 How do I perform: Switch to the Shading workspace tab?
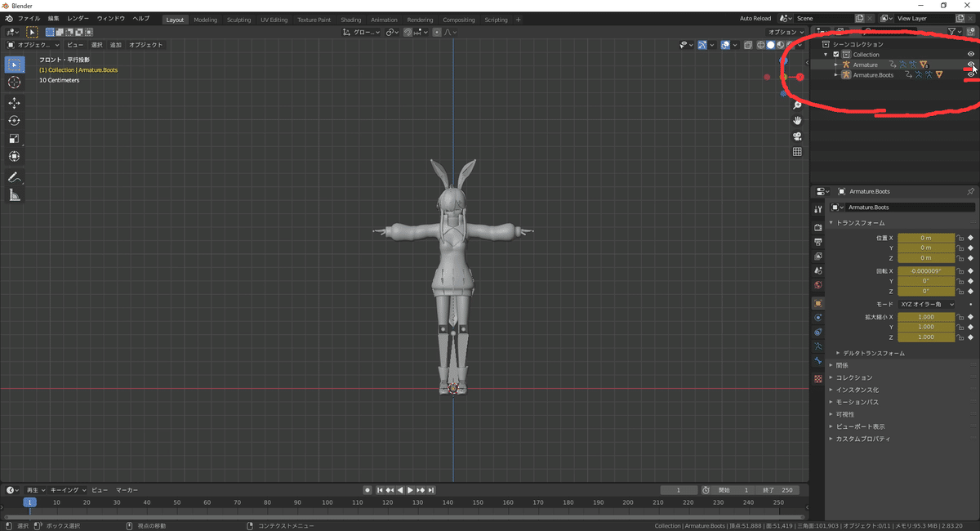click(x=350, y=19)
